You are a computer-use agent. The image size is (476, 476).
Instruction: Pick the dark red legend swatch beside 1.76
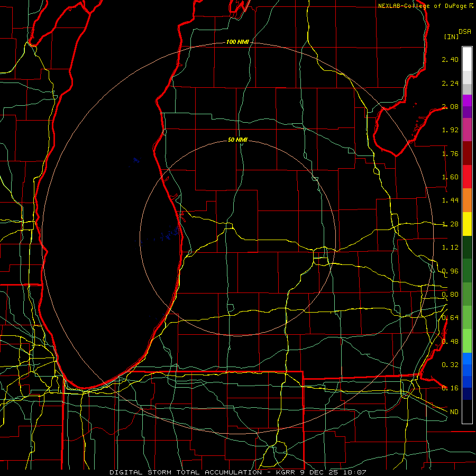[x=467, y=153]
